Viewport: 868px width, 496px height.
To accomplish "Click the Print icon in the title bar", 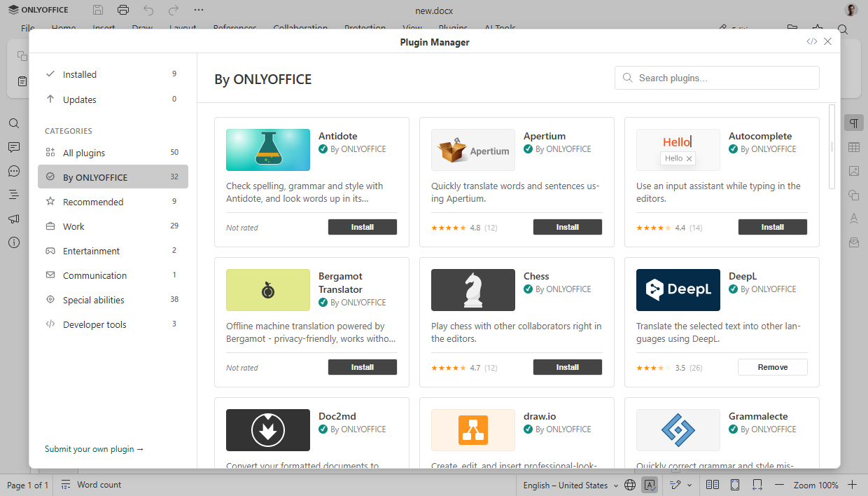I will click(x=123, y=10).
